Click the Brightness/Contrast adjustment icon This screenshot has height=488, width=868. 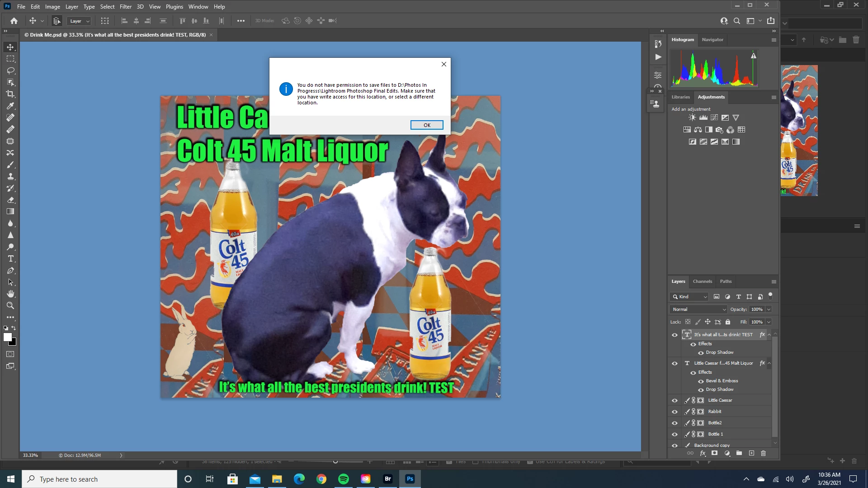[x=692, y=117]
